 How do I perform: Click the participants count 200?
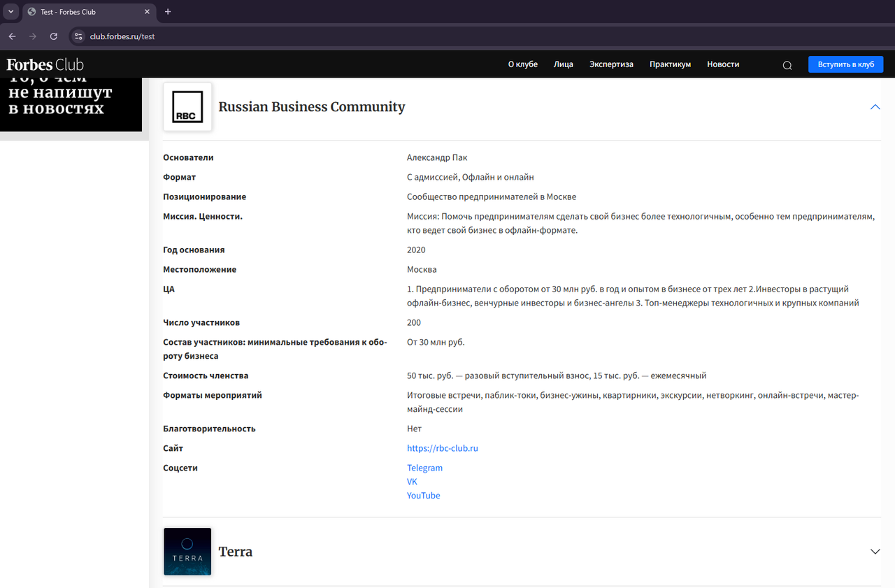coord(414,322)
